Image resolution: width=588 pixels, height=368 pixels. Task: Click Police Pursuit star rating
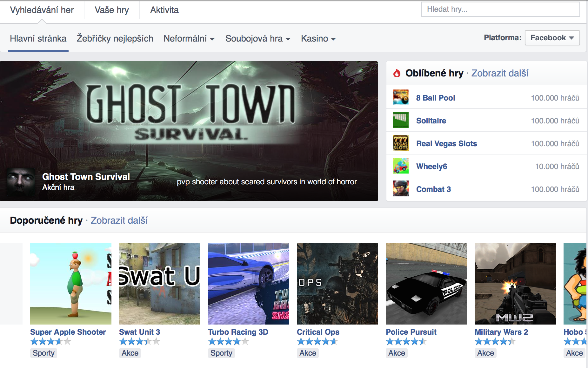click(406, 342)
